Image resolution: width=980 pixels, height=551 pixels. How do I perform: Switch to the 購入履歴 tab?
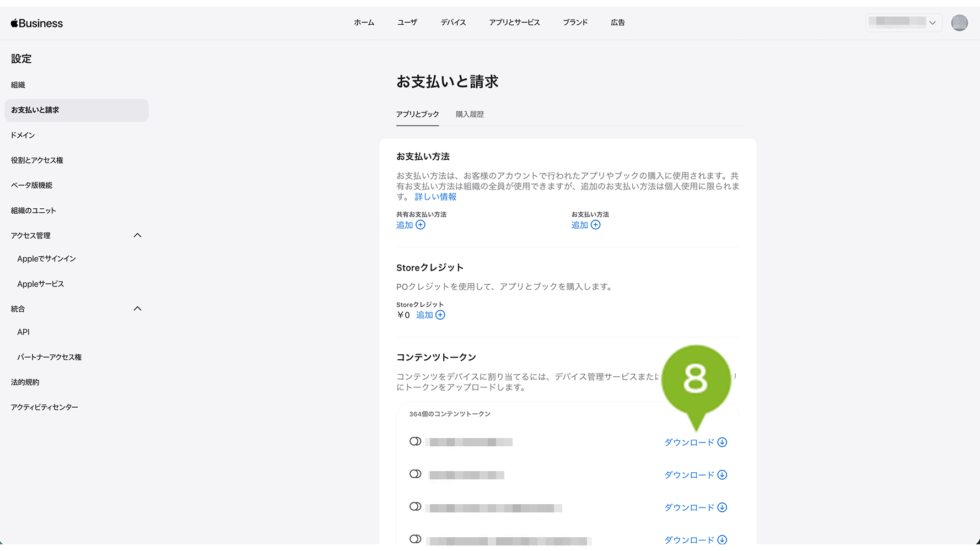tap(470, 115)
